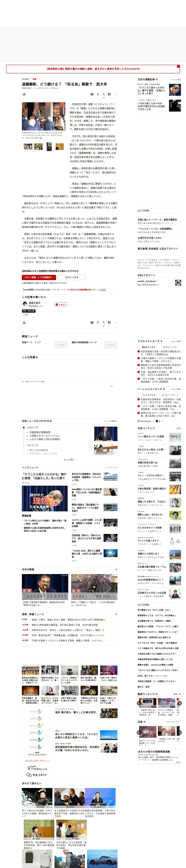Click the mail share icon below the article
Screen dimensions: 186x868
point(92,322)
